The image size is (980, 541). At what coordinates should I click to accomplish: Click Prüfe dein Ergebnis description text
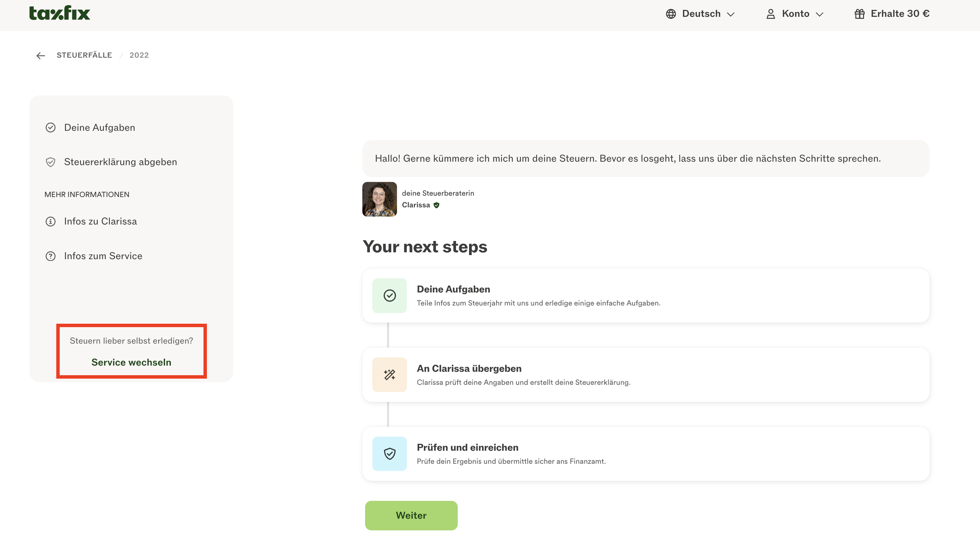tap(511, 461)
